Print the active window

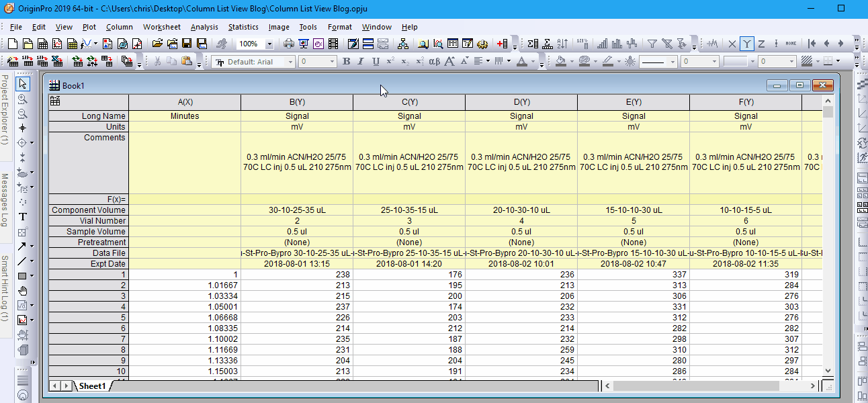290,44
